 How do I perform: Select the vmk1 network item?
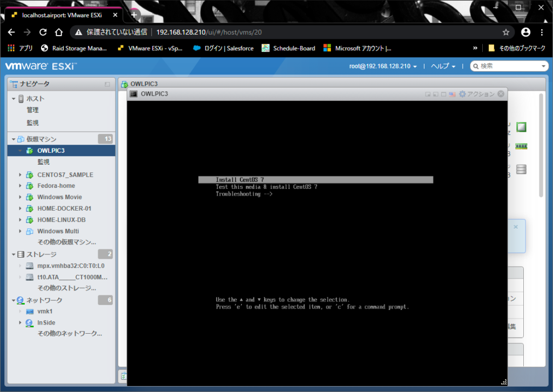[45, 311]
